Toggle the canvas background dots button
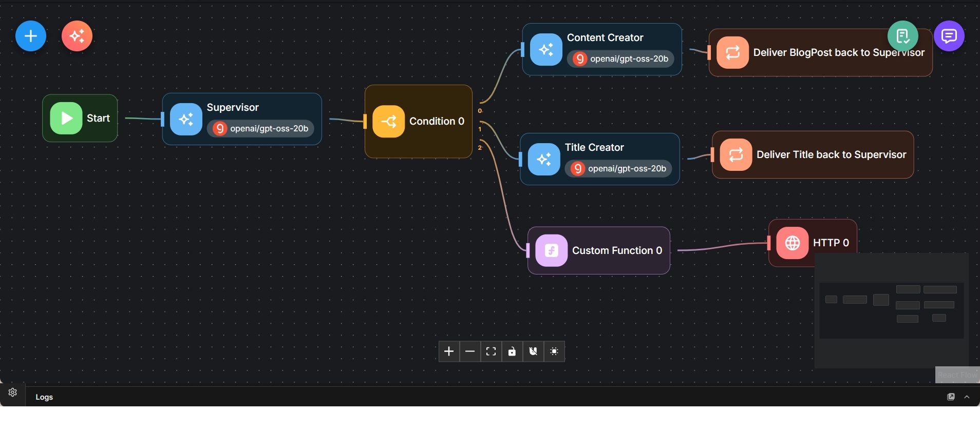Image resolution: width=980 pixels, height=432 pixels. click(x=554, y=351)
